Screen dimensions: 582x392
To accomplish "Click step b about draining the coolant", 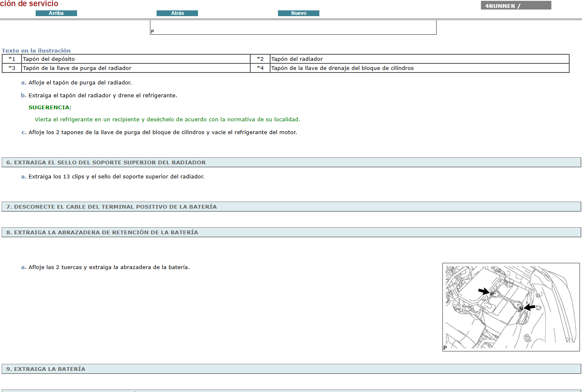I will pyautogui.click(x=103, y=95).
